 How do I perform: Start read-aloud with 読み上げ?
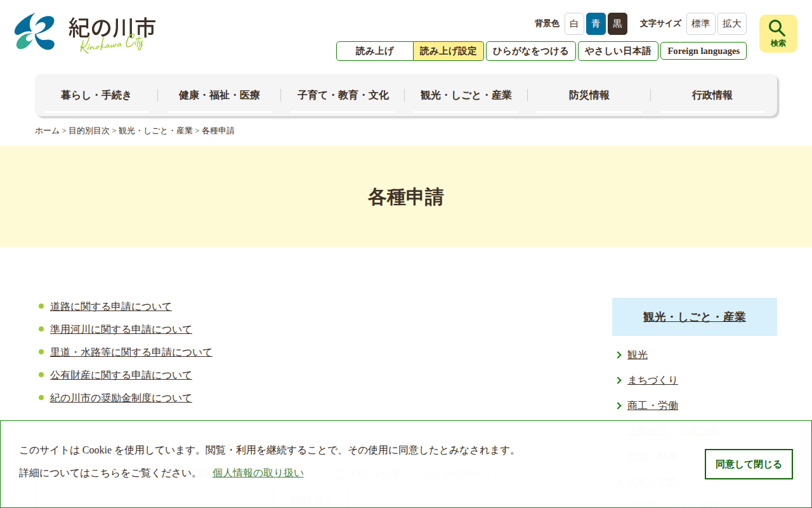(x=375, y=51)
